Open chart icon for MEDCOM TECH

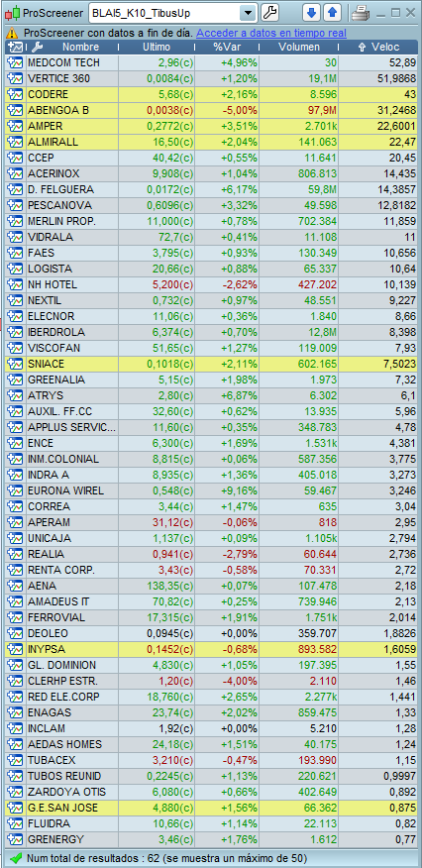point(14,62)
